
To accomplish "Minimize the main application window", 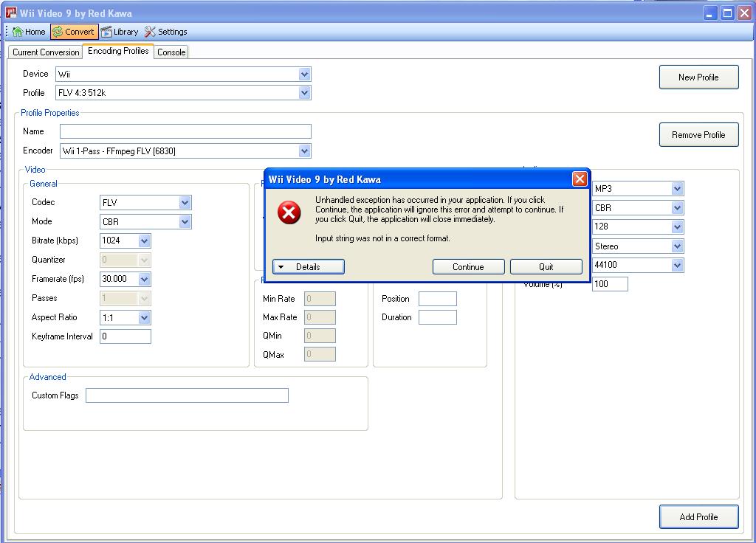I will (x=709, y=13).
